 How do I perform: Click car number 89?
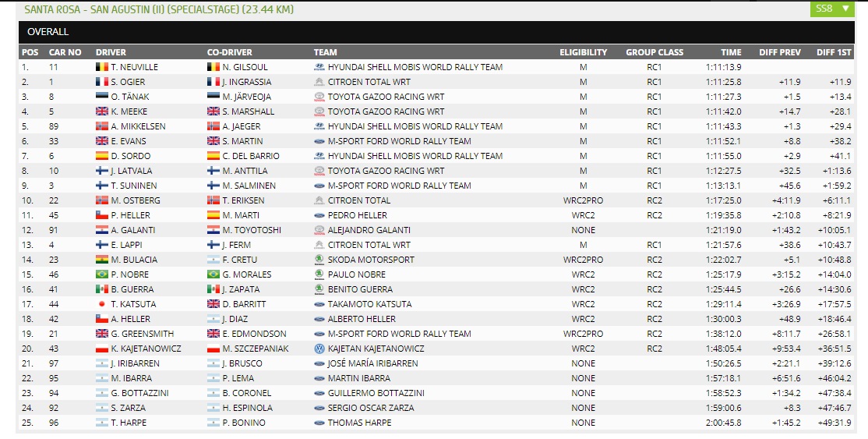point(54,126)
